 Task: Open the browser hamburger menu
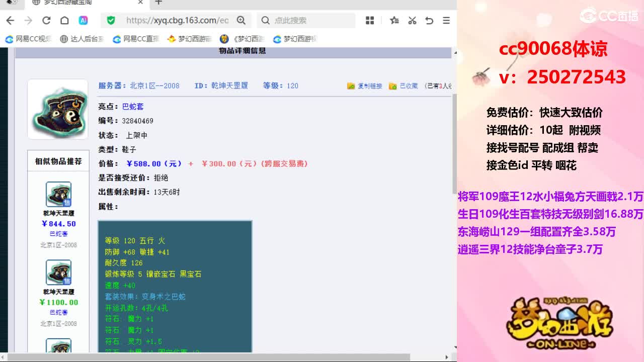click(446, 20)
